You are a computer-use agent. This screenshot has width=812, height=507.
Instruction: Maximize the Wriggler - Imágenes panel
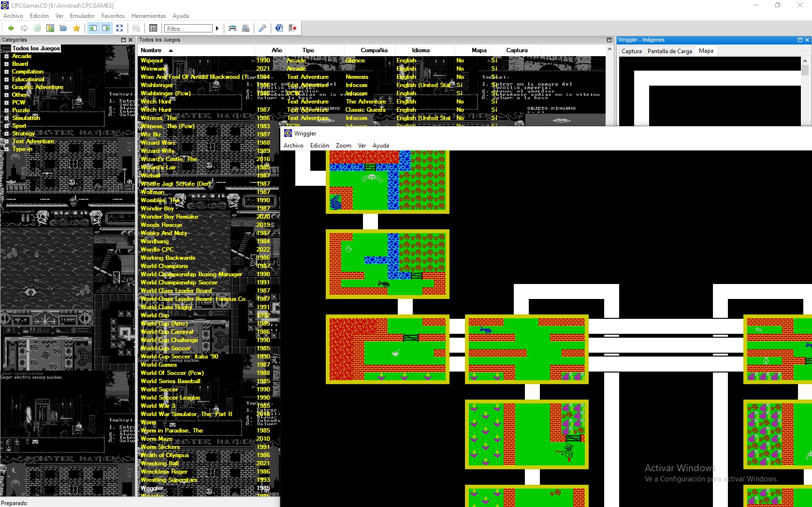click(x=799, y=40)
